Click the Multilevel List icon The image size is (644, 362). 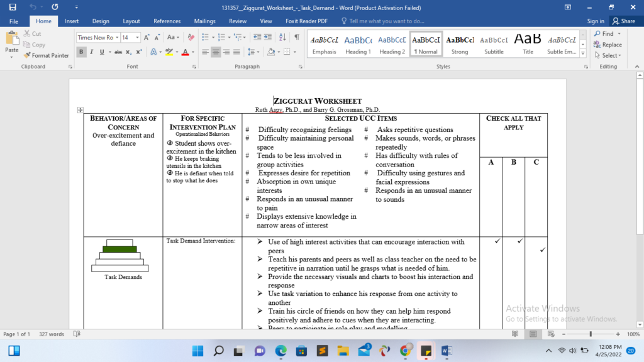click(238, 37)
